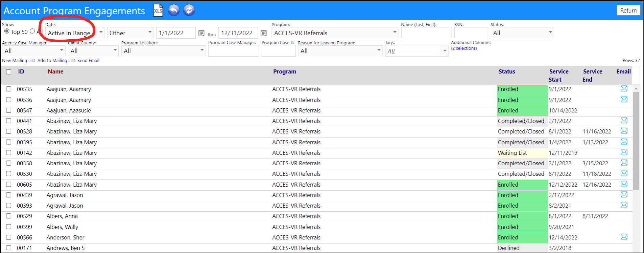The width and height of the screenshot is (644, 253).
Task: Email client in row 00142
Action: point(624,152)
